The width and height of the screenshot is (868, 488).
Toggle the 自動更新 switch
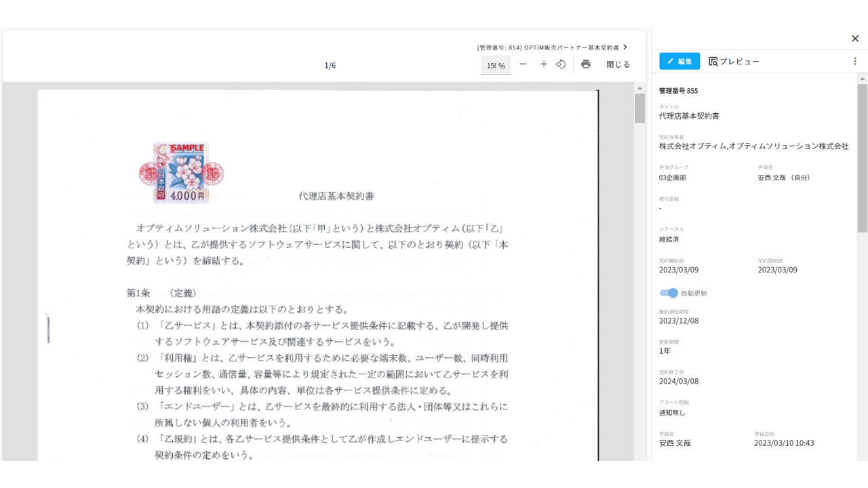pos(669,293)
